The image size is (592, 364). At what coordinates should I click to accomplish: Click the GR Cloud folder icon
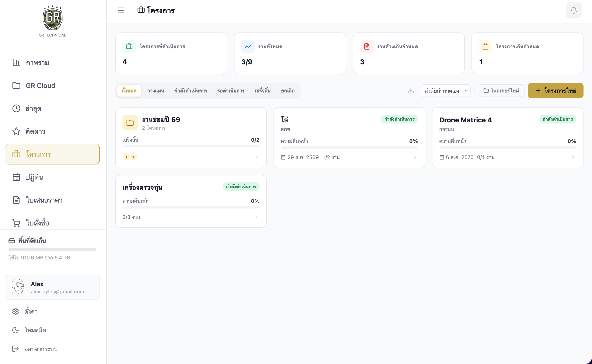16,85
